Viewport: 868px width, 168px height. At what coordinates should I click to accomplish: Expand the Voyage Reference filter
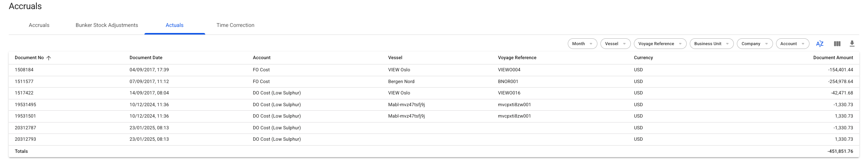coord(660,44)
